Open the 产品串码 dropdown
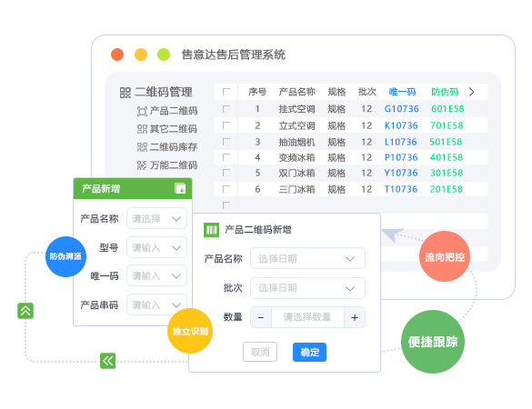This screenshot has height=409, width=532. coord(156,304)
